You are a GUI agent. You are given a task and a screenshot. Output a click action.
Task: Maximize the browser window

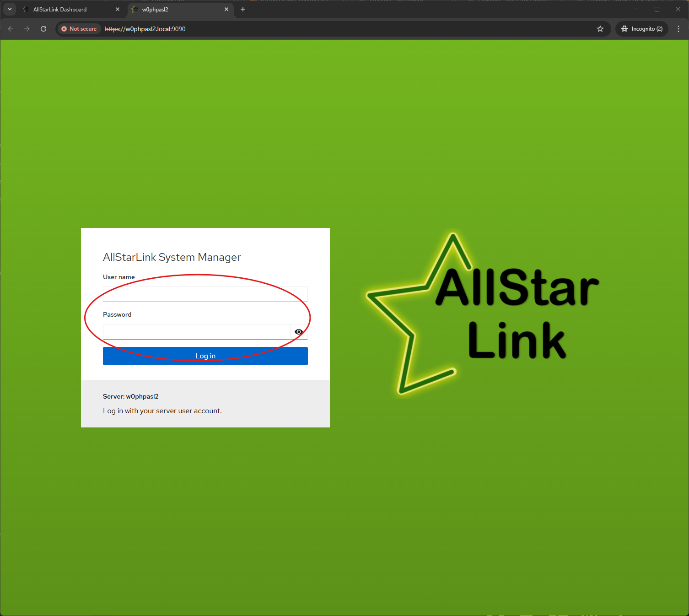click(657, 10)
